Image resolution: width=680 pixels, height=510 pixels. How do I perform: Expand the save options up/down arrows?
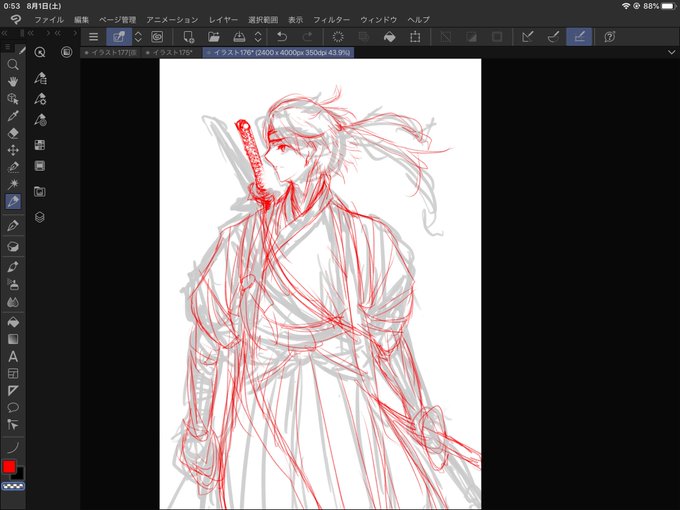[x=258, y=37]
